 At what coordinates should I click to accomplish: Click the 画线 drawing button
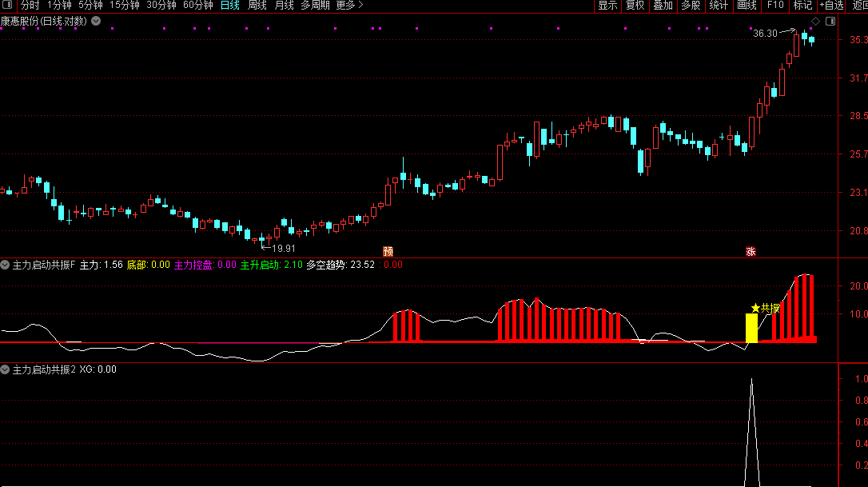click(747, 6)
